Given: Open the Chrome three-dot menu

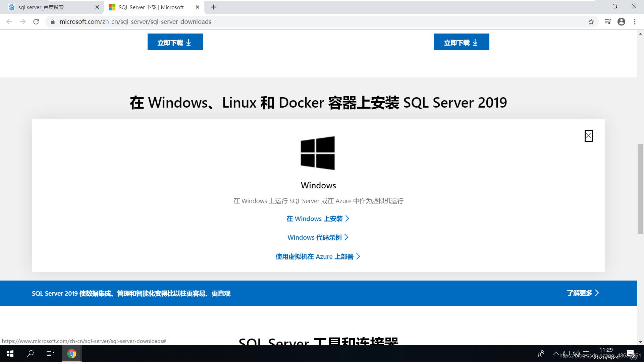Looking at the screenshot, I should (635, 21).
